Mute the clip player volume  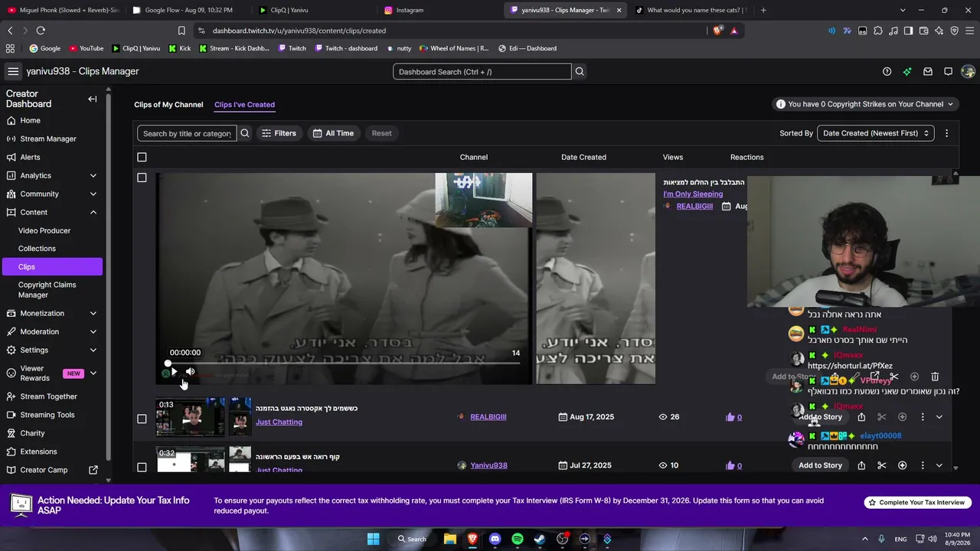click(x=191, y=372)
